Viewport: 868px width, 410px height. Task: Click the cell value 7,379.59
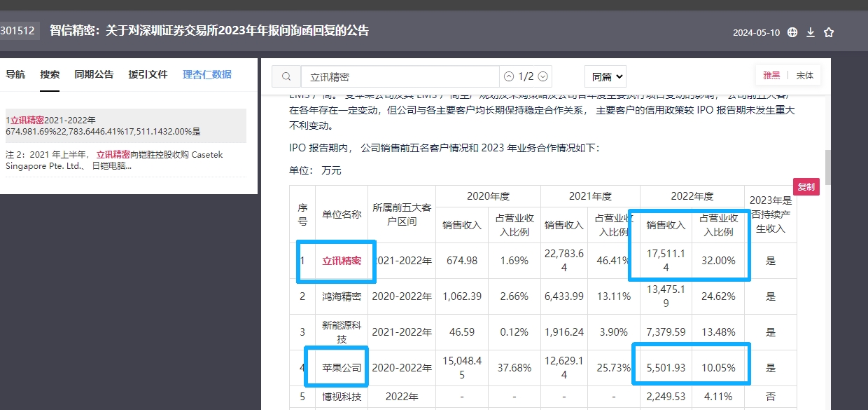coord(666,332)
